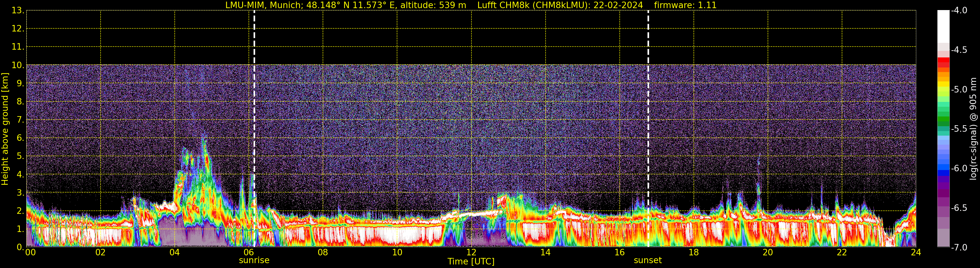This screenshot has height=268, width=980.
Task: Click the 'log(rc-signal) @ 905 nm' colorbar label
Action: coord(973,129)
